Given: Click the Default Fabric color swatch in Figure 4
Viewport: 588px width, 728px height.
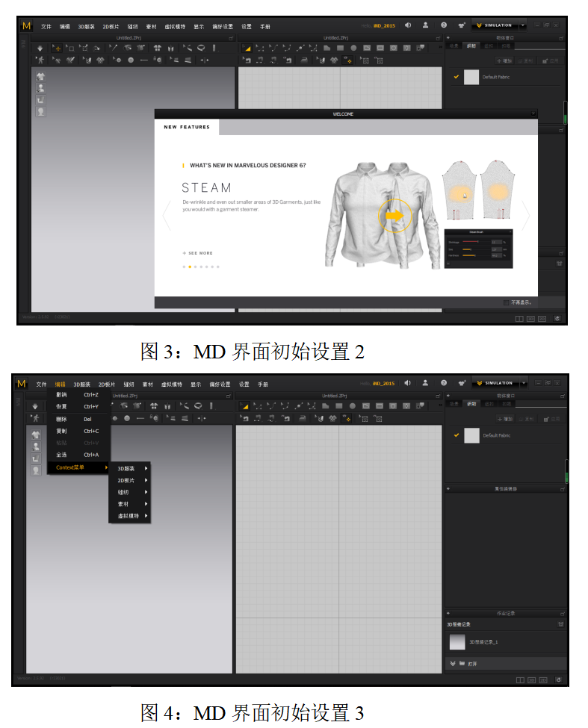Looking at the screenshot, I should 472,435.
